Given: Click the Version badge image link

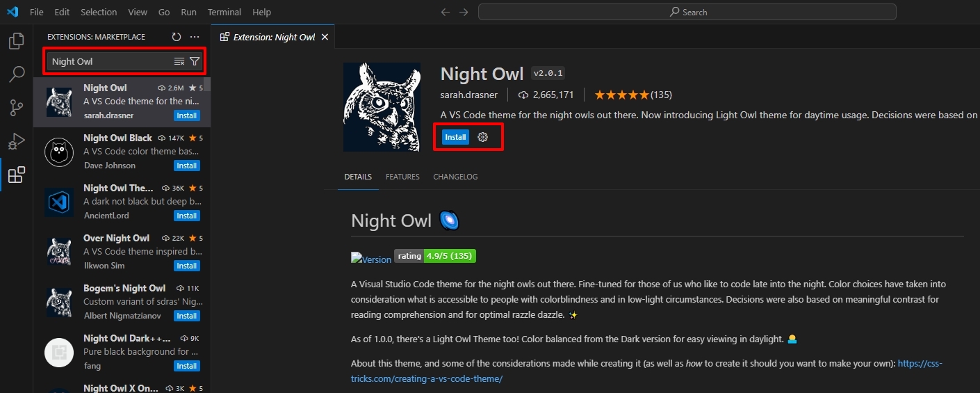Looking at the screenshot, I should coord(371,258).
